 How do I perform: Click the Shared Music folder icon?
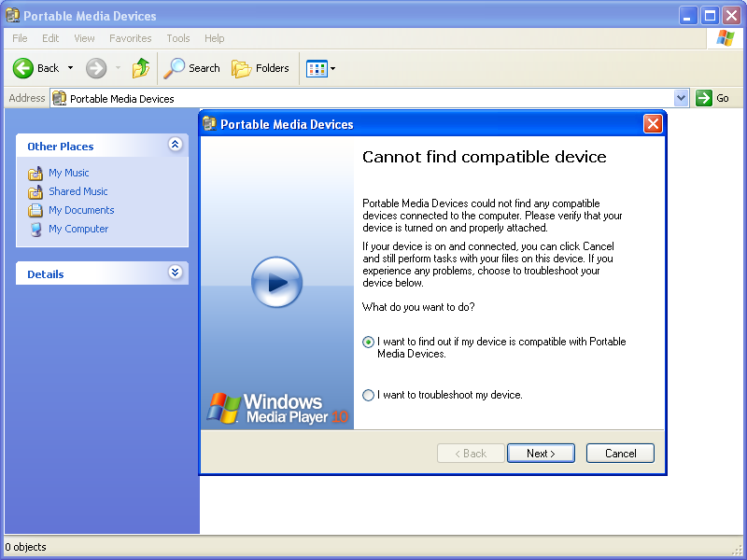point(35,192)
